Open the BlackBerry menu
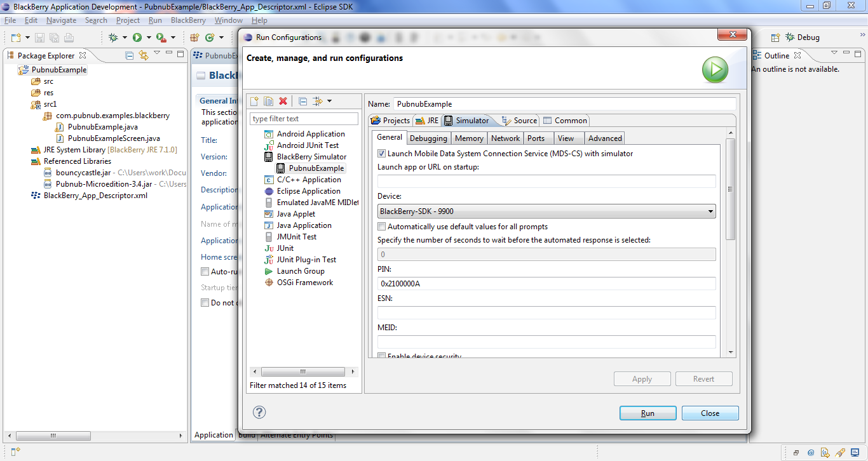Viewport: 868px width, 461px height. click(x=188, y=20)
